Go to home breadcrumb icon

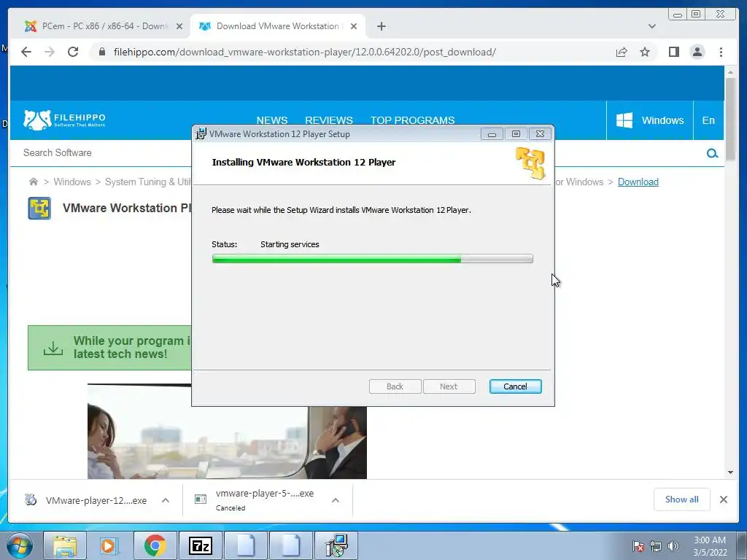(x=34, y=182)
